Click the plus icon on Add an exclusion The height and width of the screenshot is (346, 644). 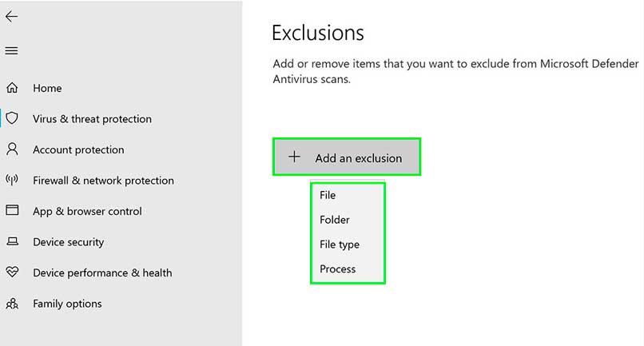click(x=294, y=157)
